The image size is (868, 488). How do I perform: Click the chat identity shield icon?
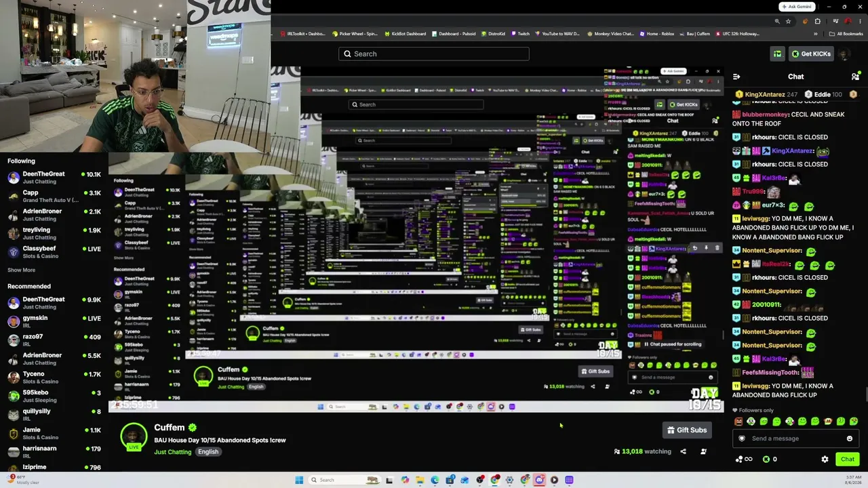pos(741,439)
